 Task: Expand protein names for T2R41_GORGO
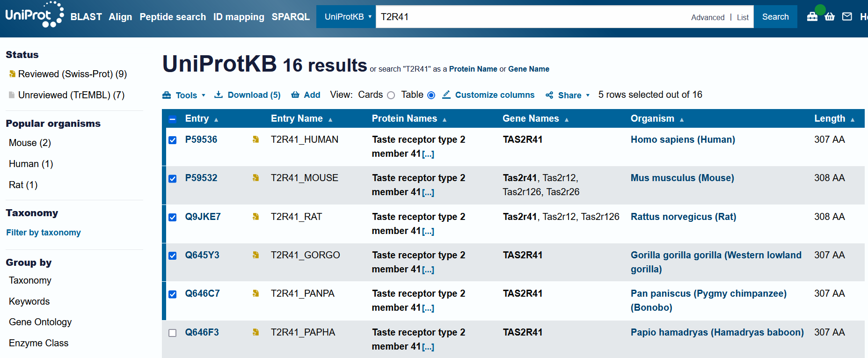428,270
